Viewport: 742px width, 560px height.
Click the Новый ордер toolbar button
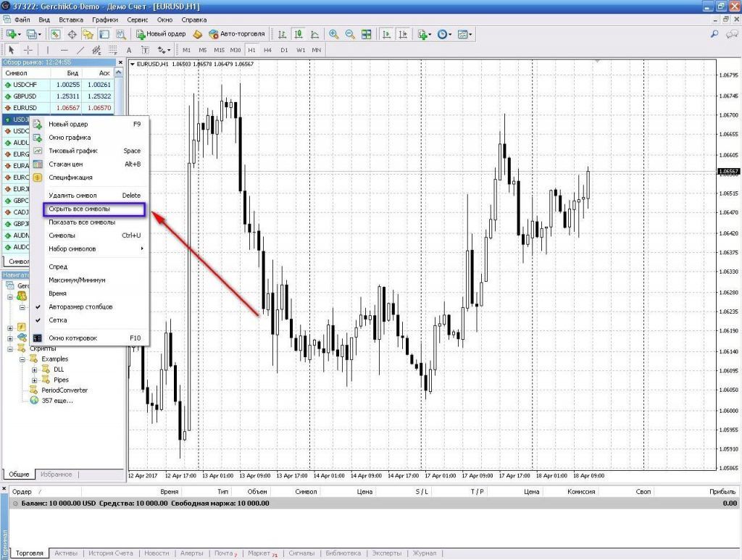[x=161, y=34]
